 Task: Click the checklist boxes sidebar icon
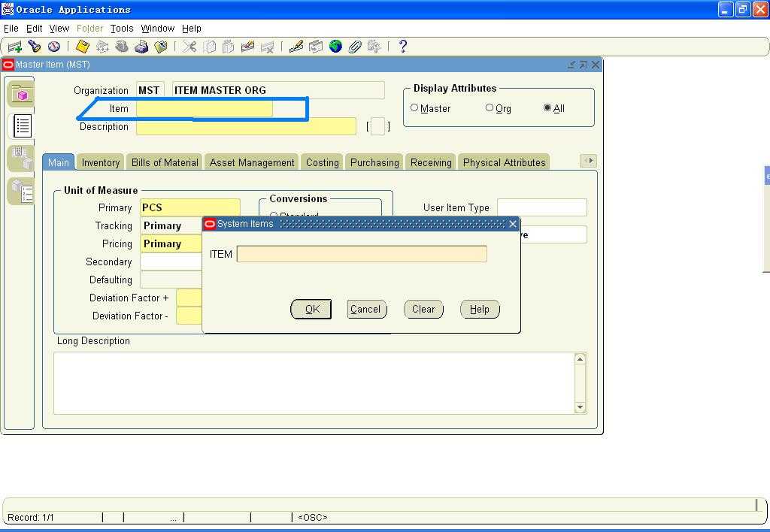[21, 190]
